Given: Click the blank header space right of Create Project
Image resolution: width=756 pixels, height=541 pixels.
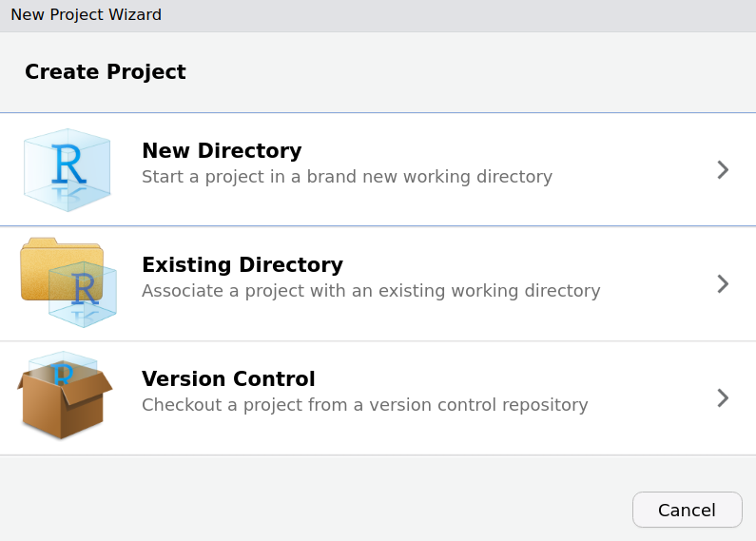Looking at the screenshot, I should click(x=475, y=72).
